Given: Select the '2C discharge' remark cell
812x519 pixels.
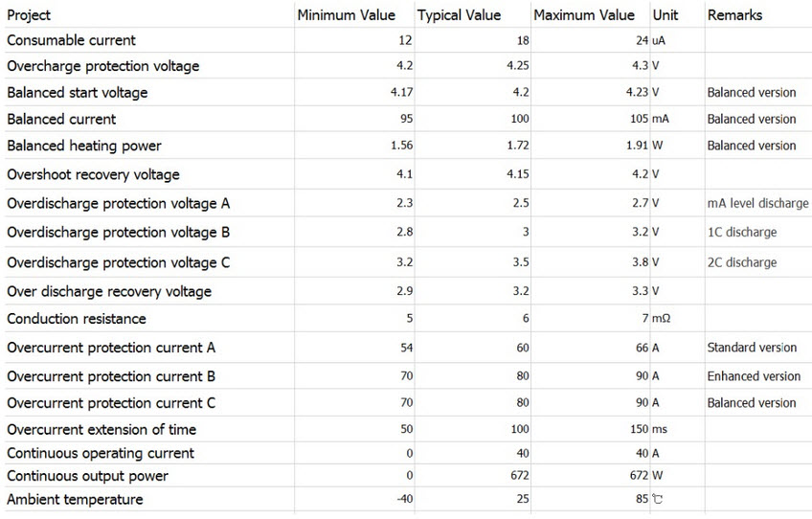Looking at the screenshot, I should pos(742,263).
